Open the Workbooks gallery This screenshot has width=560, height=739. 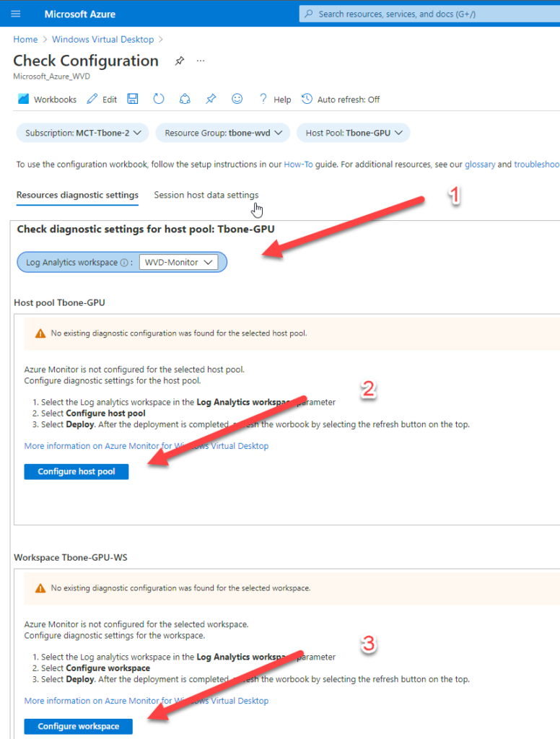pyautogui.click(x=47, y=100)
